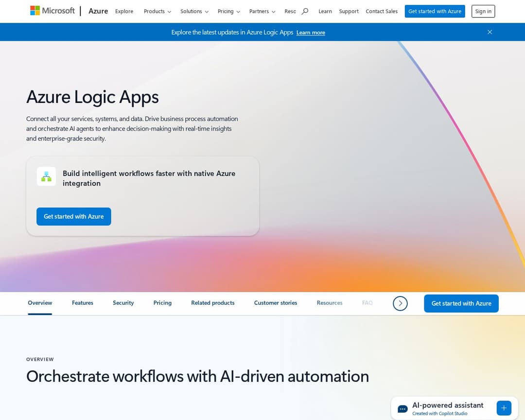Click Get started with Azure in section bar
Viewport: 525px width, 420px height.
[x=461, y=303]
